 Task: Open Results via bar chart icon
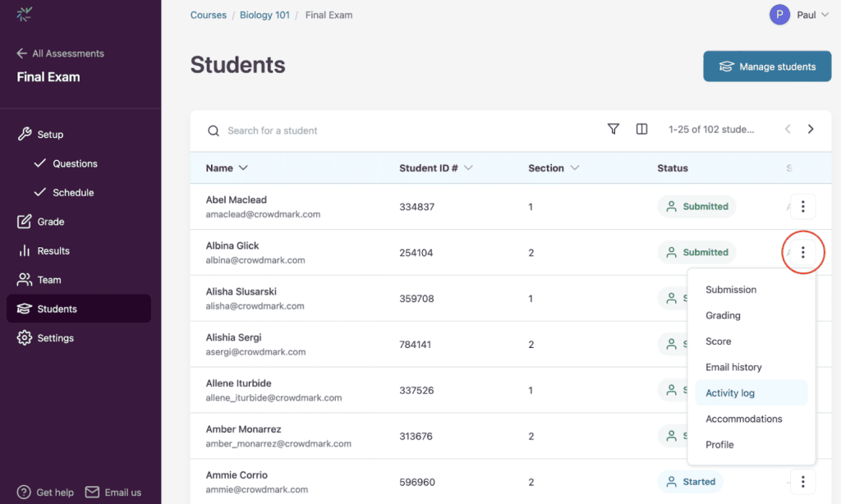23,250
